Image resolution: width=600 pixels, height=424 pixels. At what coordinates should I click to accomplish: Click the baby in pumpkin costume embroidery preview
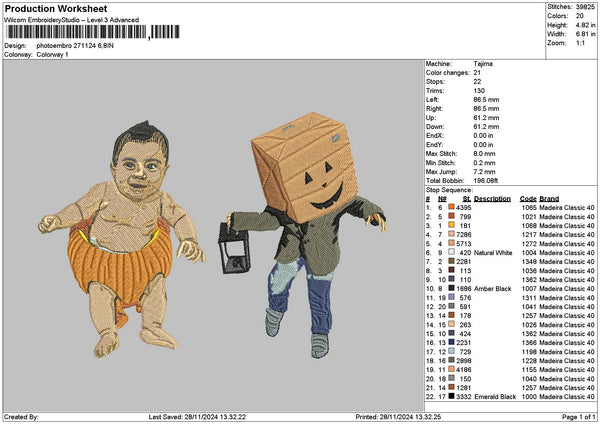click(x=122, y=240)
